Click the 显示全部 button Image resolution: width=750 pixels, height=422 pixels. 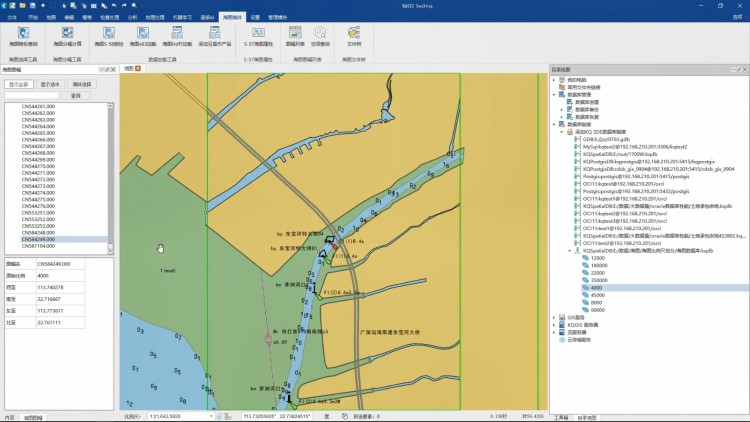[x=19, y=85]
